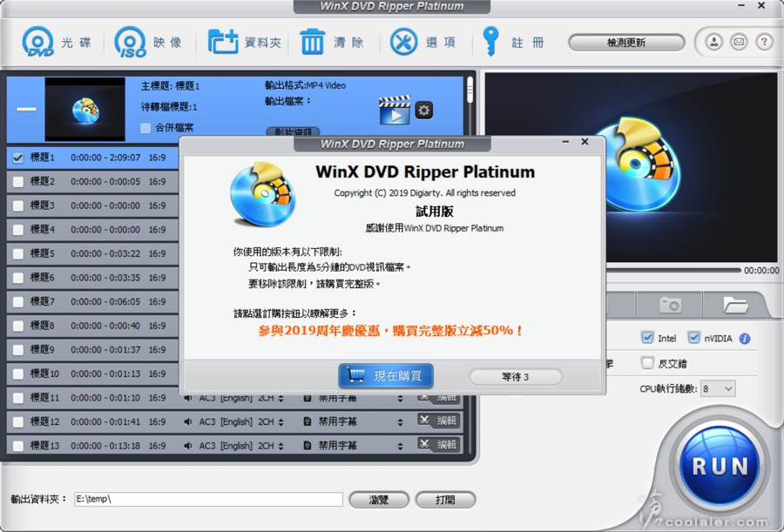This screenshot has width=784, height=532.
Task: Select the 標題7 checkbox
Action: (18, 301)
